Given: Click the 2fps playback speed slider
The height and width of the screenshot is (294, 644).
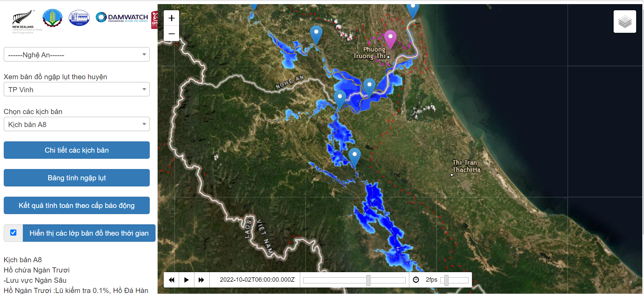Looking at the screenshot, I should [x=446, y=280].
